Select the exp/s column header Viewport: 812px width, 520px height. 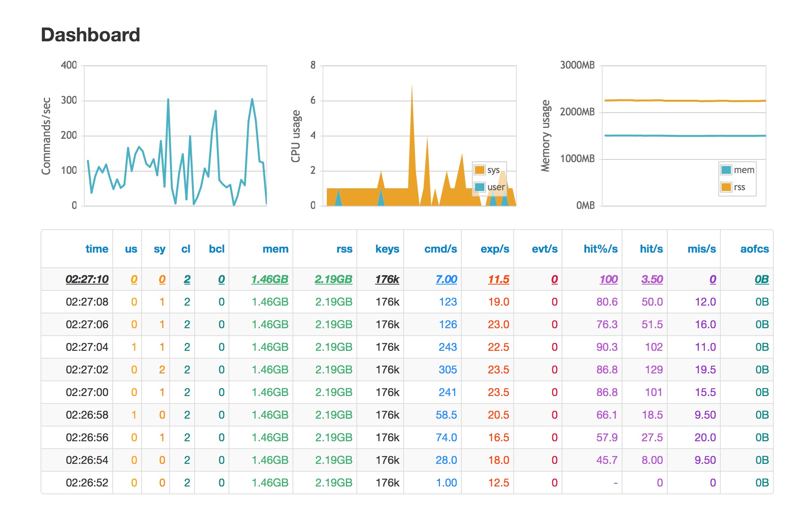(495, 249)
